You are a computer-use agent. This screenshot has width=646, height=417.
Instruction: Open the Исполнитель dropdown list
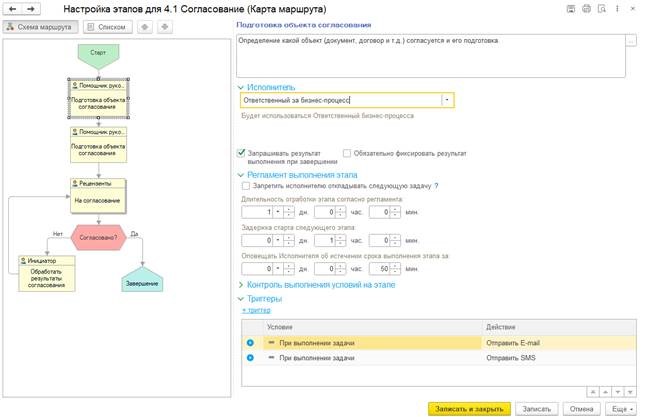[x=447, y=100]
